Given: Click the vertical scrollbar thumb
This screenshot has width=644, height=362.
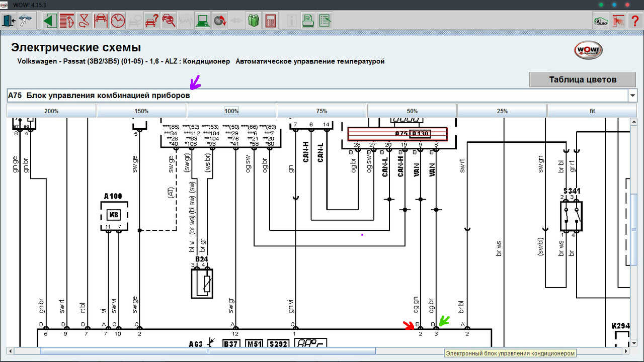Looking at the screenshot, I should (x=634, y=229).
